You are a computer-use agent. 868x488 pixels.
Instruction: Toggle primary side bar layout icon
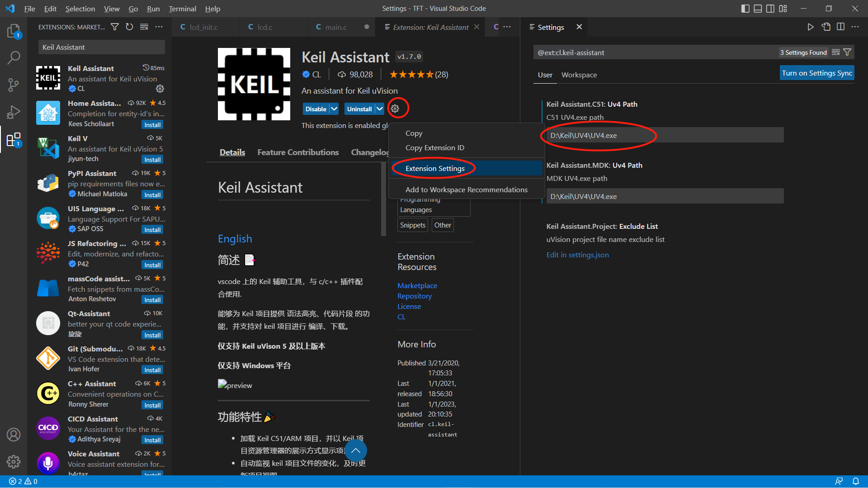[x=745, y=9]
